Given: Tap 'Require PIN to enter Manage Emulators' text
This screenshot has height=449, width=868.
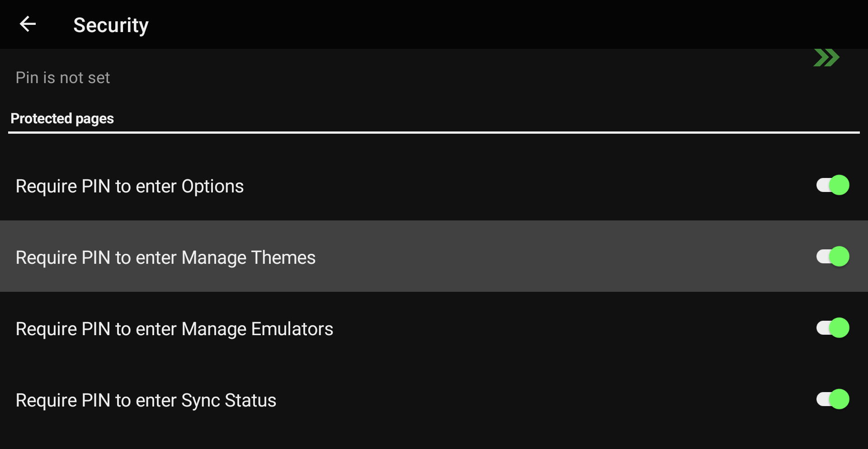Looking at the screenshot, I should (x=175, y=329).
